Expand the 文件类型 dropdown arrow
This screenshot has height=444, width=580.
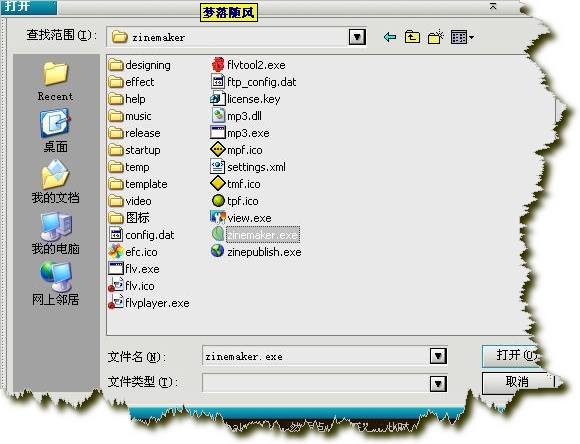point(438,383)
